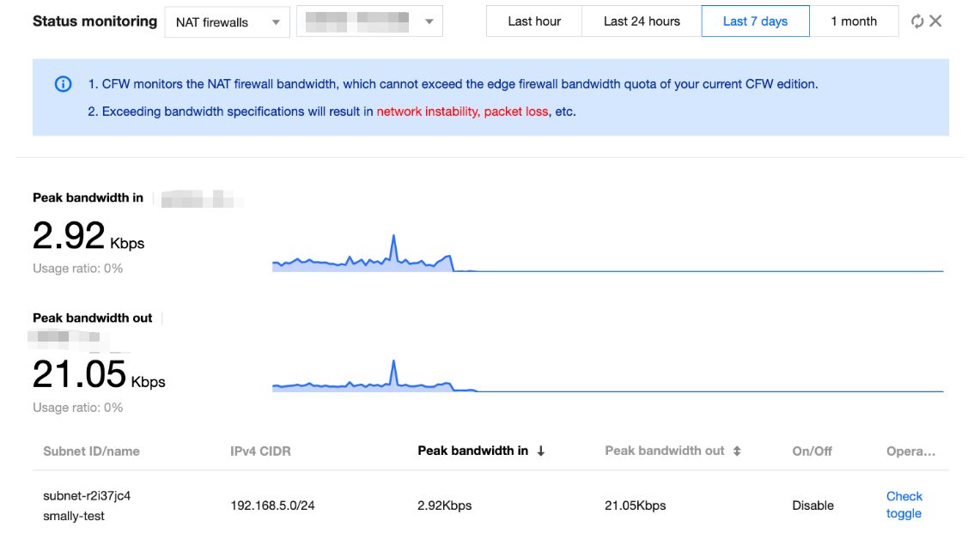Screen dimensions: 980x539
Task: Sort by Peak bandwidth out arrows
Action: [737, 451]
